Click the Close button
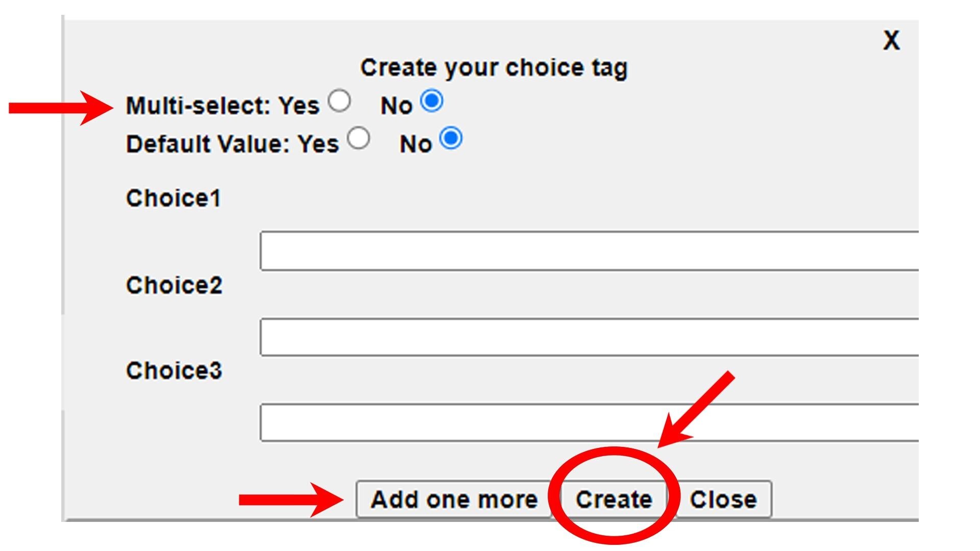Screen dimensions: 980x551 (722, 499)
